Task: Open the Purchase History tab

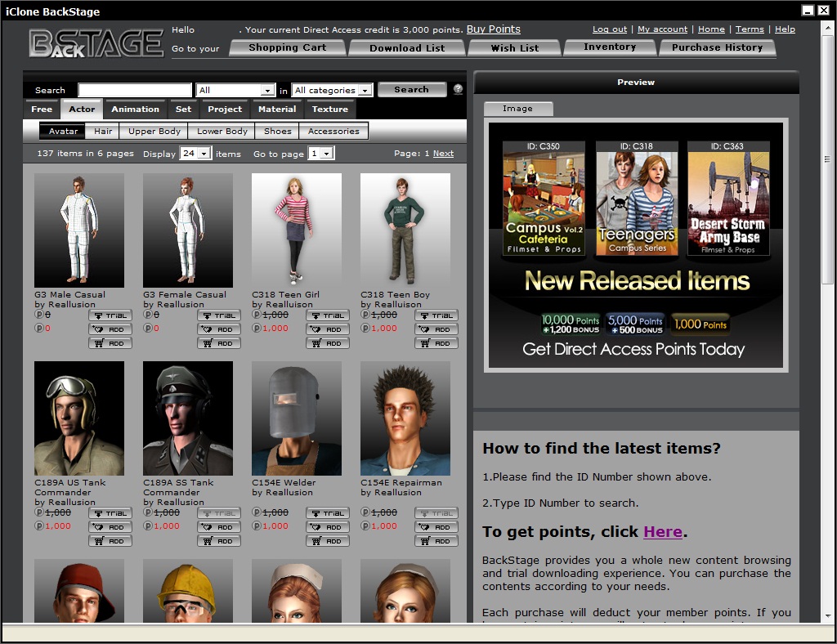Action: [717, 47]
